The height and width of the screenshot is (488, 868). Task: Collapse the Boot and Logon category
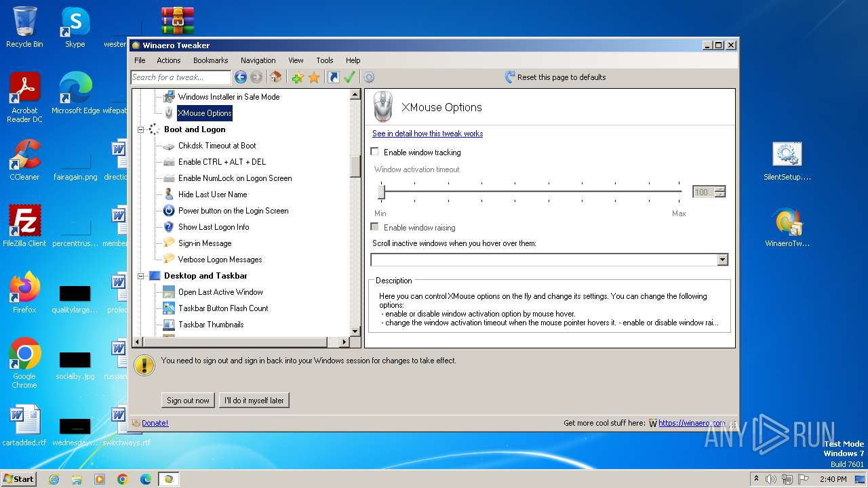point(141,129)
